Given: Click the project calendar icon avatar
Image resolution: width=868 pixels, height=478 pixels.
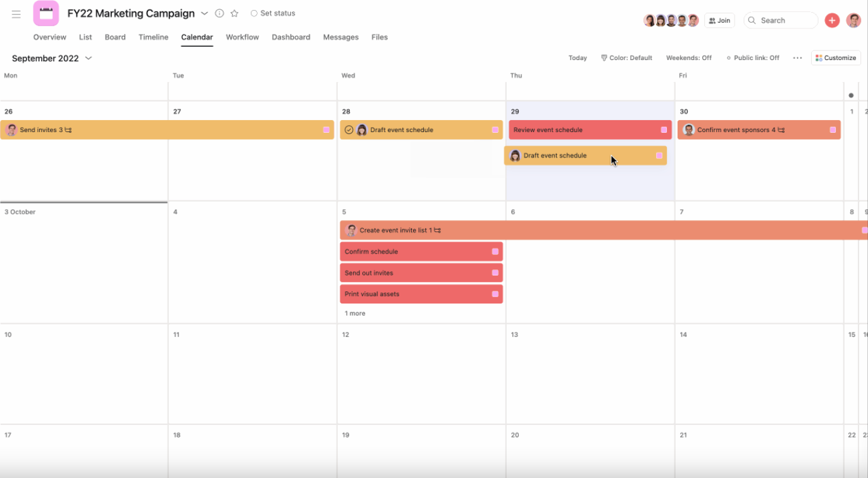Looking at the screenshot, I should coord(46,13).
